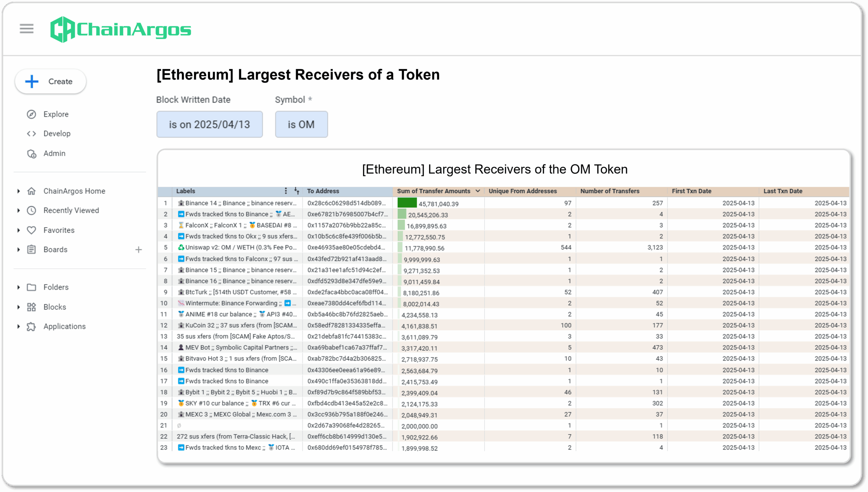
Task: Click the Explore compass icon
Action: [32, 114]
